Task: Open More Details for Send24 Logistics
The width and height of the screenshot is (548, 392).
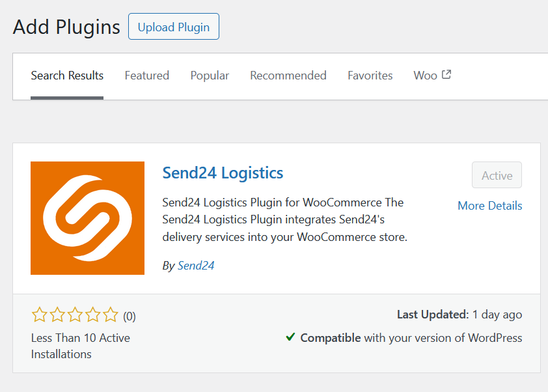Action: pos(489,206)
